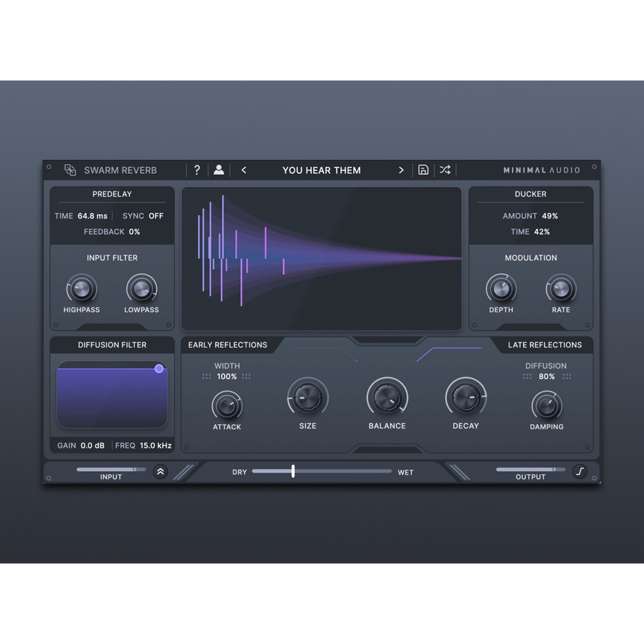Viewport: 644px width, 644px height.
Task: Click the diffusion filter GAIN 0.0 dB value
Action: tap(92, 445)
